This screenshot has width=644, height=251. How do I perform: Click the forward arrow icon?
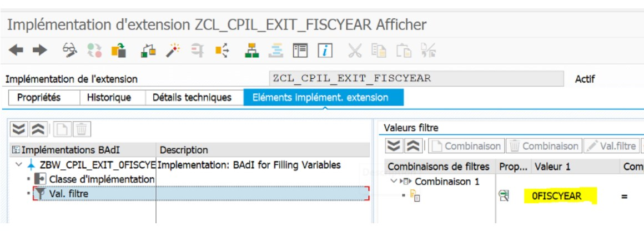pyautogui.click(x=40, y=51)
